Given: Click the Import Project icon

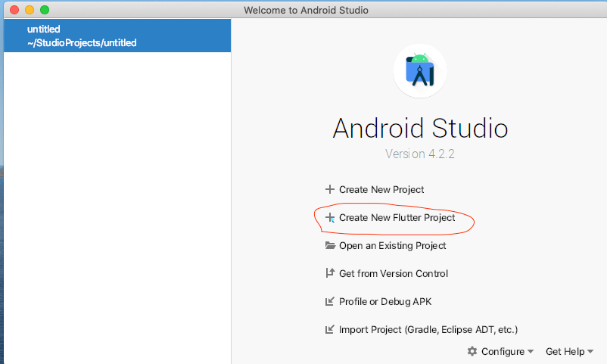Looking at the screenshot, I should tap(329, 330).
